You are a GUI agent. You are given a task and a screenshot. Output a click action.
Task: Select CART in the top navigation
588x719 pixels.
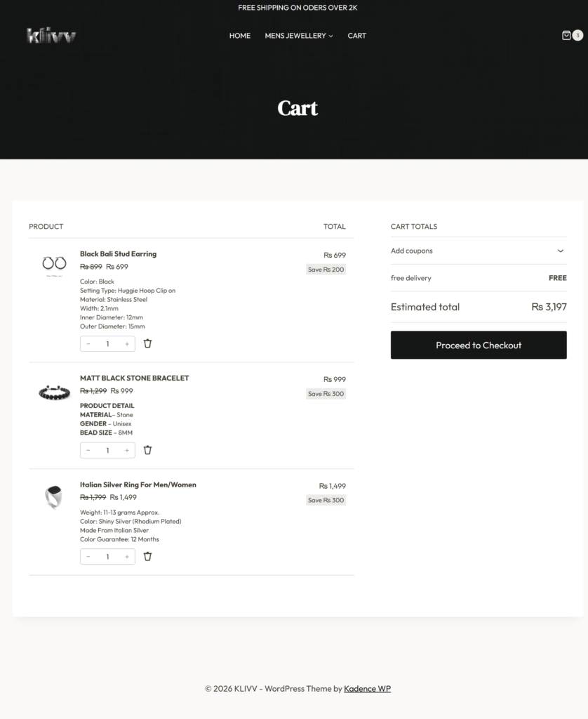356,36
